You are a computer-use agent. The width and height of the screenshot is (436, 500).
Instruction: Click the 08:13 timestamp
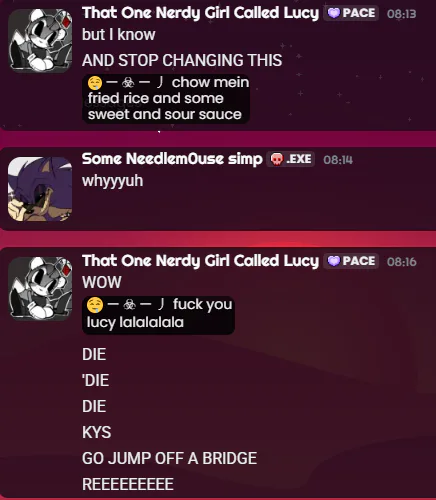[x=402, y=14]
